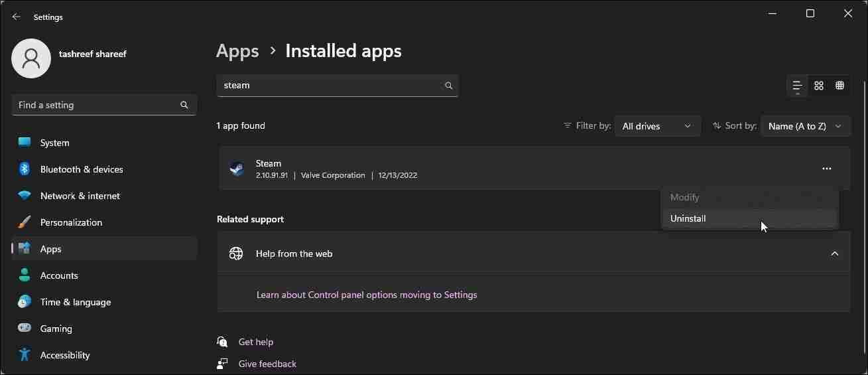Go to Network & internet settings

pos(80,196)
